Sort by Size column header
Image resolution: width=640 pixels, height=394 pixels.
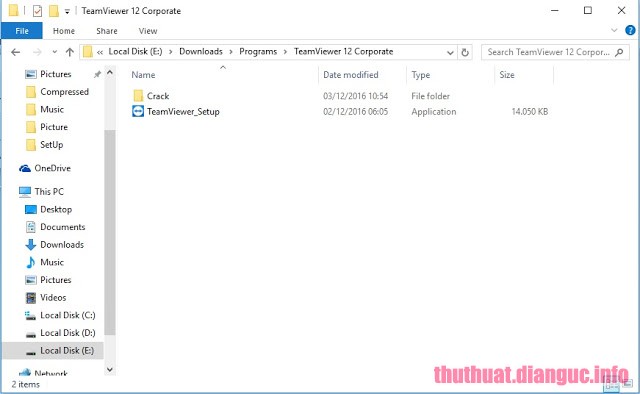507,75
